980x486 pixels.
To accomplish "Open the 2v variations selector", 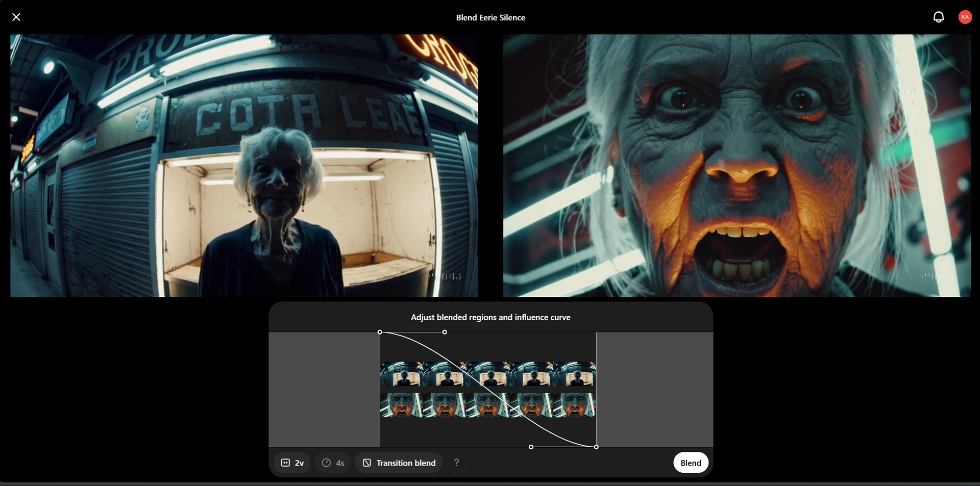I will tap(292, 463).
